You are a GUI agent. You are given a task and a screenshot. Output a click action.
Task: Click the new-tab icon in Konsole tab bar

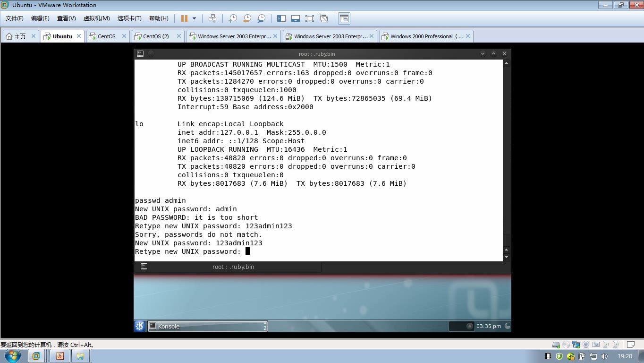click(x=144, y=267)
